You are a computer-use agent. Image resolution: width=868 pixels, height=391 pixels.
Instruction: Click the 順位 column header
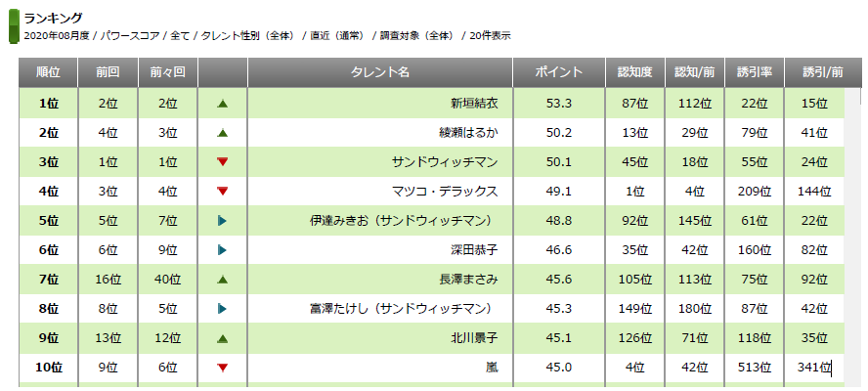[x=48, y=72]
